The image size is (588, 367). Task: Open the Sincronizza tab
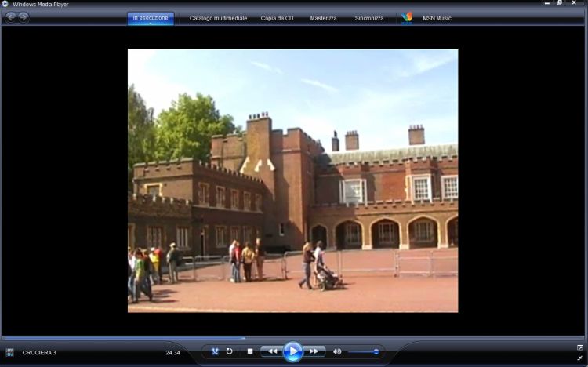tap(369, 18)
